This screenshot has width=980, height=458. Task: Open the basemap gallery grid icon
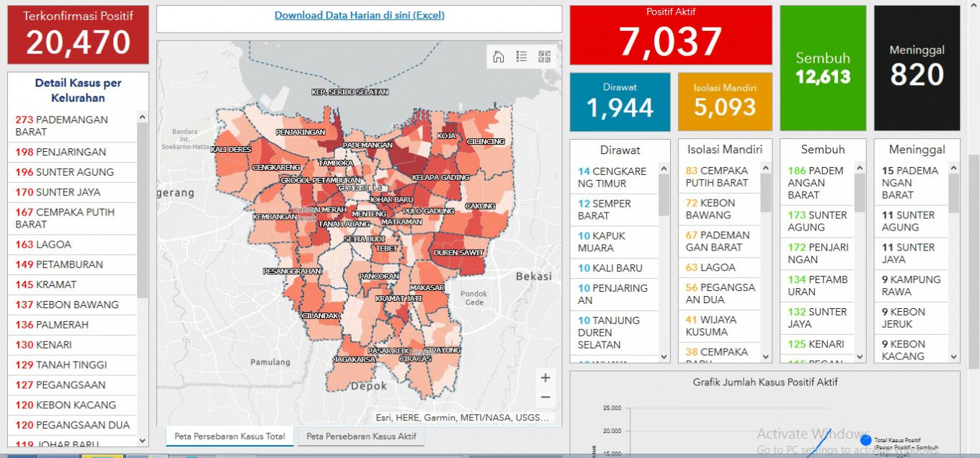click(544, 57)
